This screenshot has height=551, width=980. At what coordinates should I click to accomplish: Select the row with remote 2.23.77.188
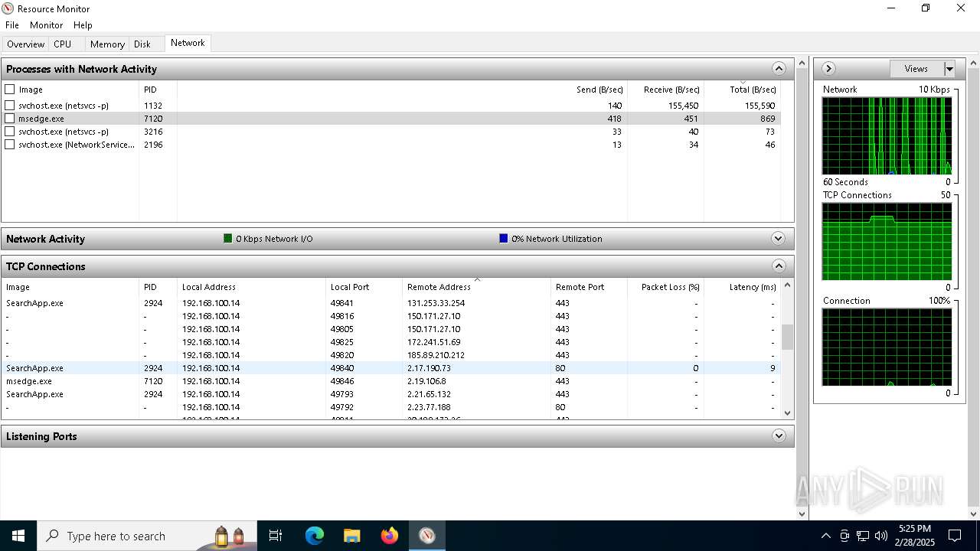(x=391, y=407)
